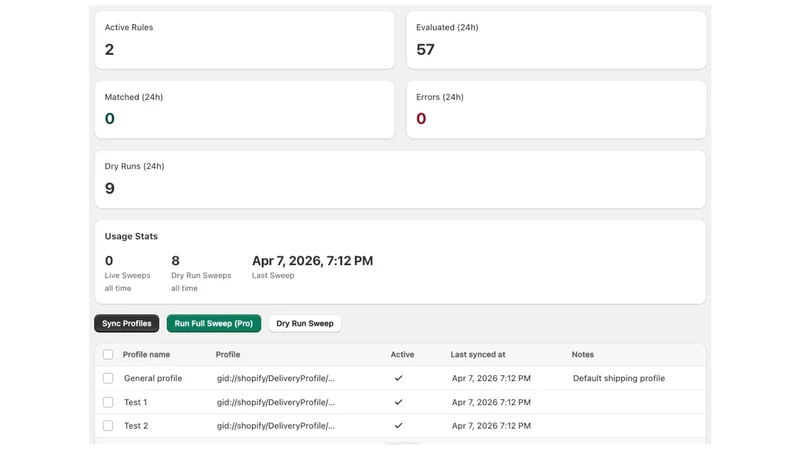Open the Active Rules card
The width and height of the screenshot is (800, 450).
245,40
